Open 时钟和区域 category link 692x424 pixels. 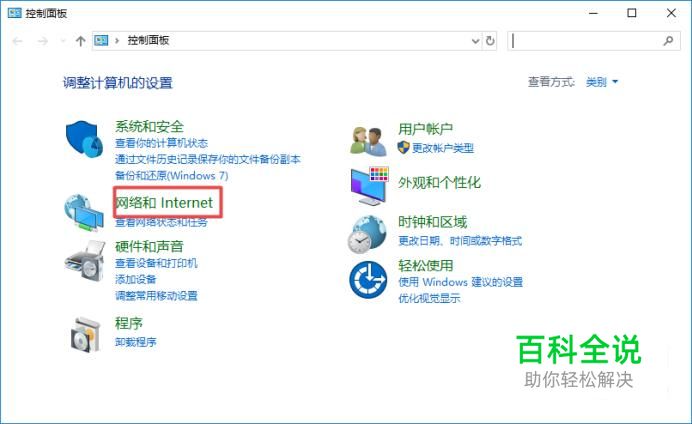(432, 222)
